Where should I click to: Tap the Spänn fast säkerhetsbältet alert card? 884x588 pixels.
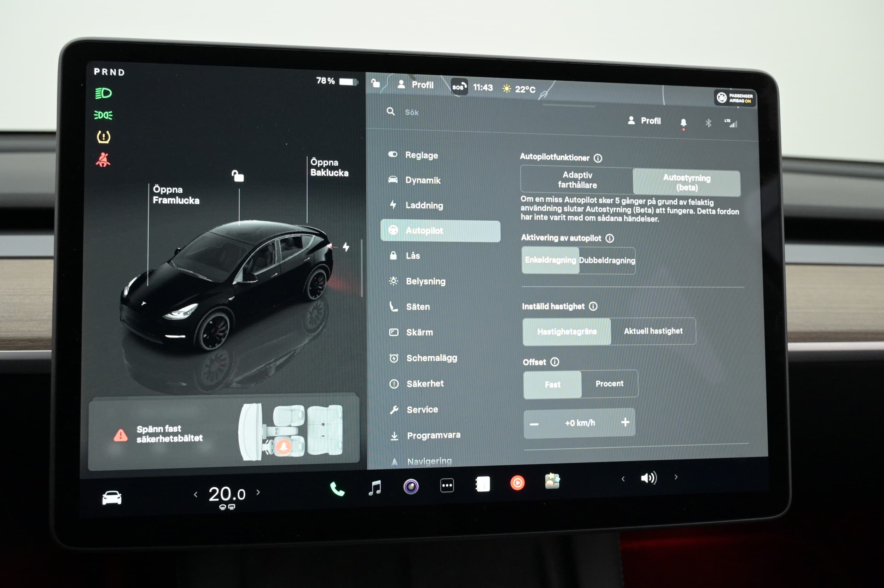(x=224, y=433)
